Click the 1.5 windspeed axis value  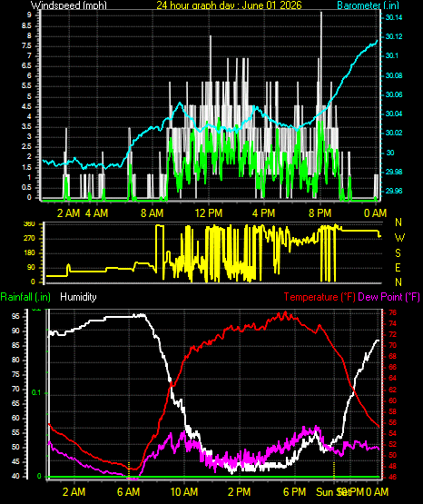[26, 167]
